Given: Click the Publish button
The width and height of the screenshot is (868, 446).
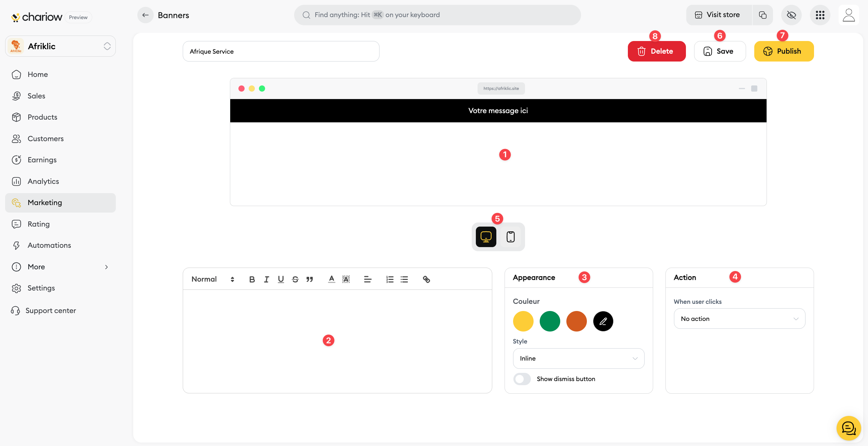Looking at the screenshot, I should (x=784, y=51).
